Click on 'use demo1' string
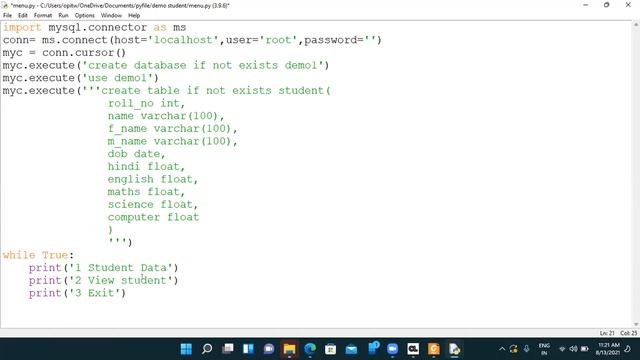The image size is (640, 360). (117, 78)
